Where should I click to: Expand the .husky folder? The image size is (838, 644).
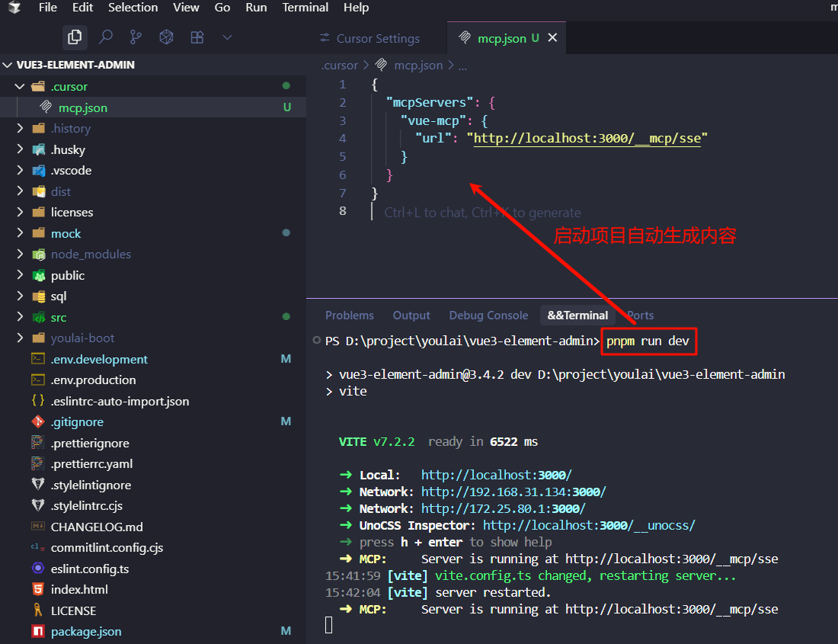pos(21,149)
